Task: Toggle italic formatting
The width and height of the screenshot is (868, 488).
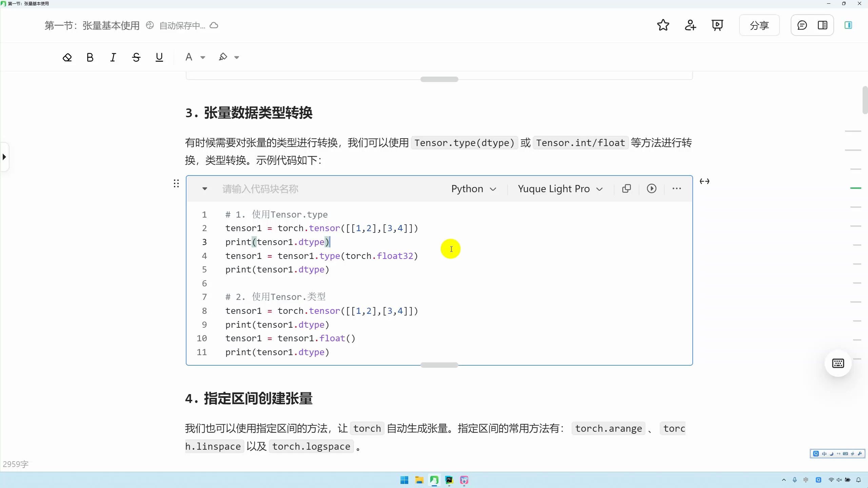Action: click(x=113, y=57)
